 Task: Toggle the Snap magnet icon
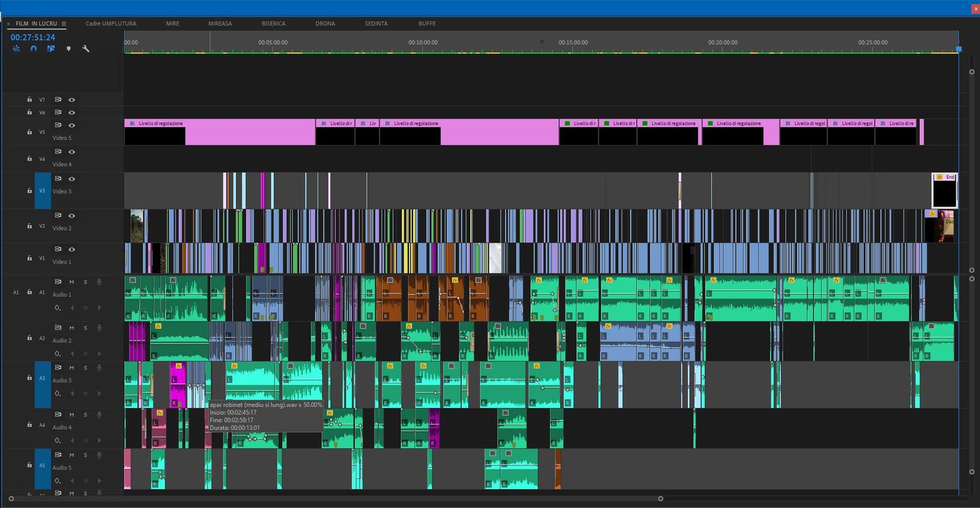(33, 48)
